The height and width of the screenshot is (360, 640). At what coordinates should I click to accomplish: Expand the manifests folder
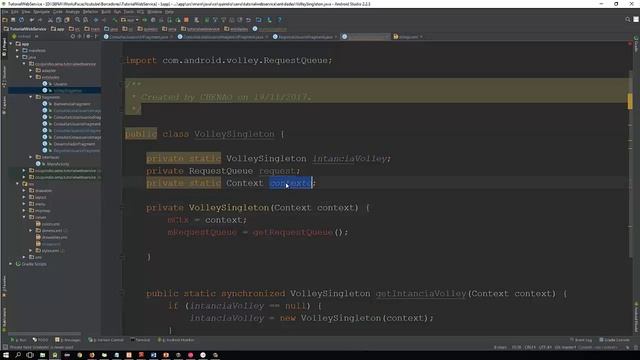coord(18,51)
